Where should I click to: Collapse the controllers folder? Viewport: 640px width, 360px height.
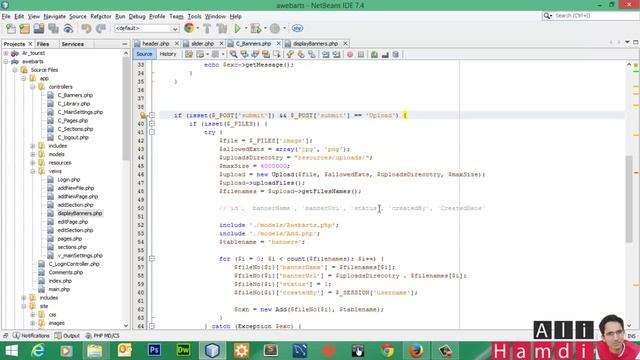point(33,87)
